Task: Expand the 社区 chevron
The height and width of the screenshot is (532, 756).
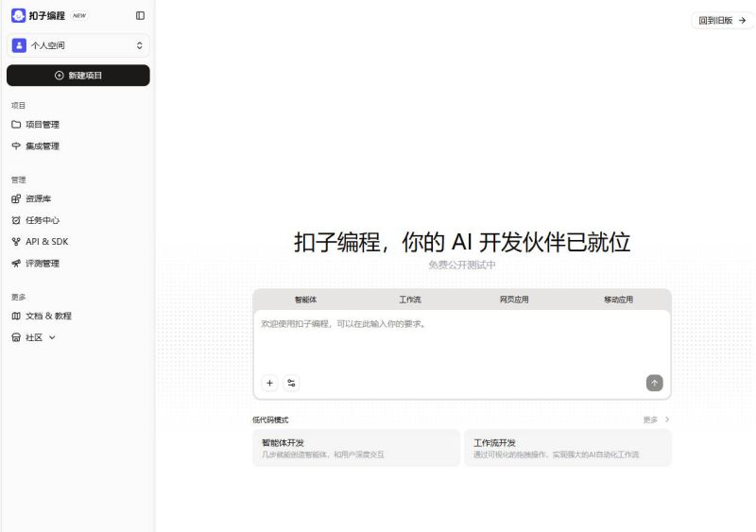Action: (x=52, y=337)
